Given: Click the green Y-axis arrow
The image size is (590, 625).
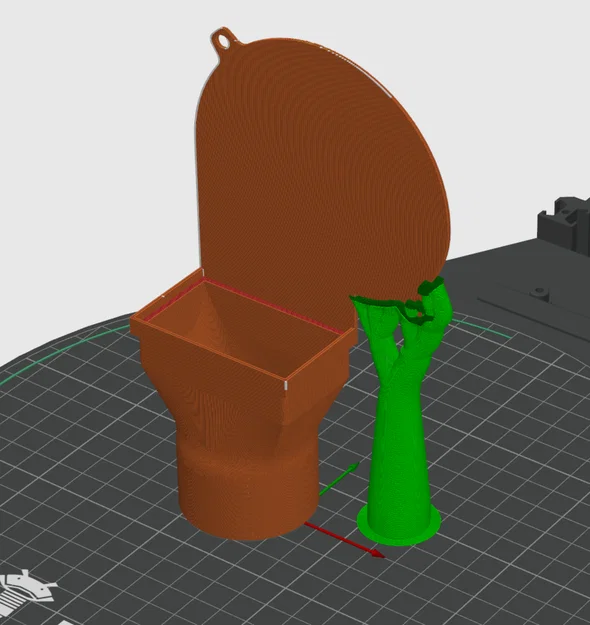Looking at the screenshot, I should (339, 478).
